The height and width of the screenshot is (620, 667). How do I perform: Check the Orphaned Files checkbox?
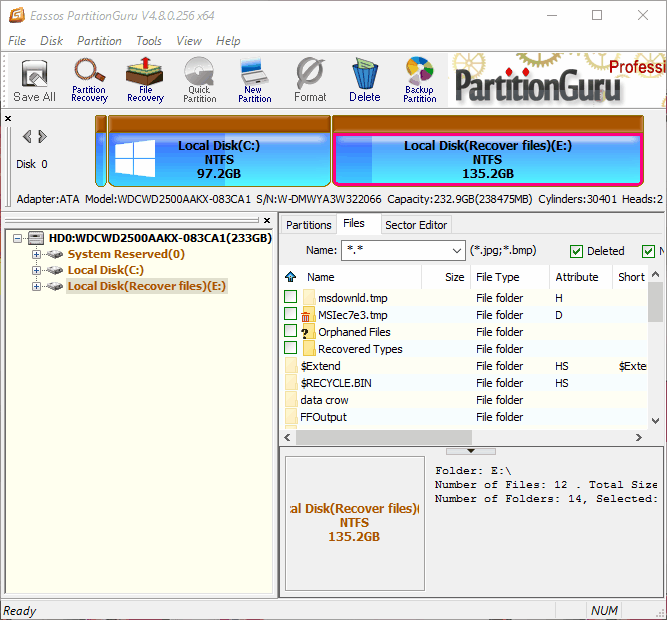(291, 331)
